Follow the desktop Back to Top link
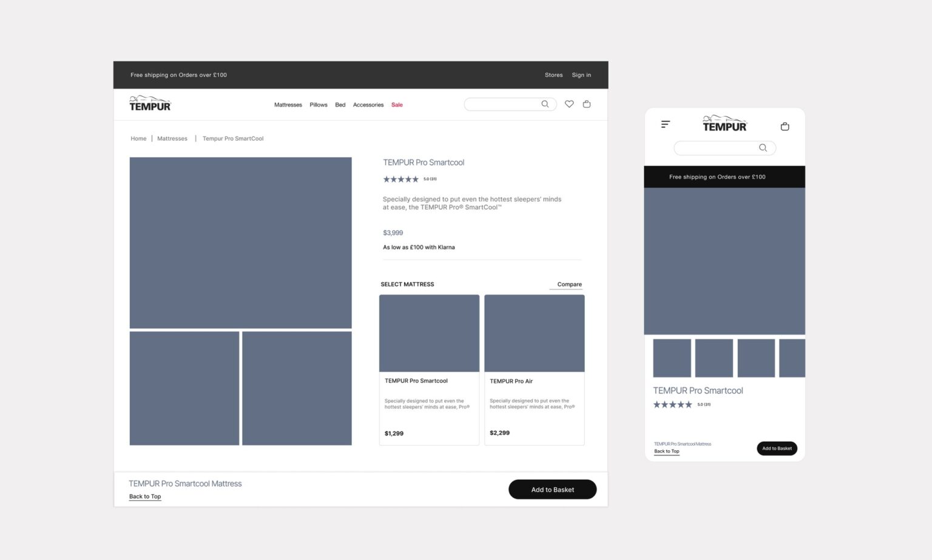 145,497
